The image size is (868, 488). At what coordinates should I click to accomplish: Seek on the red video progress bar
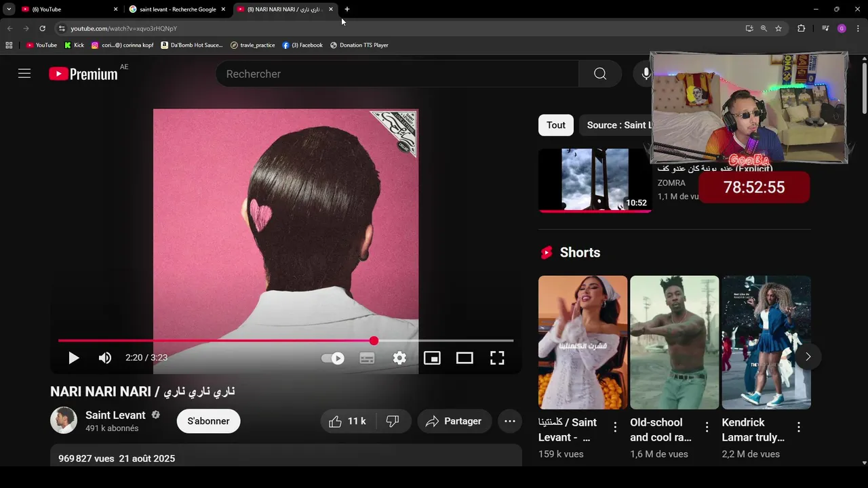coord(285,341)
